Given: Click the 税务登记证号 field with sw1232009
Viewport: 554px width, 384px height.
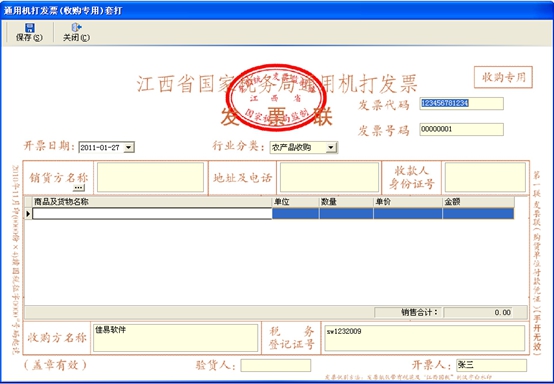Looking at the screenshot, I should coord(425,338).
